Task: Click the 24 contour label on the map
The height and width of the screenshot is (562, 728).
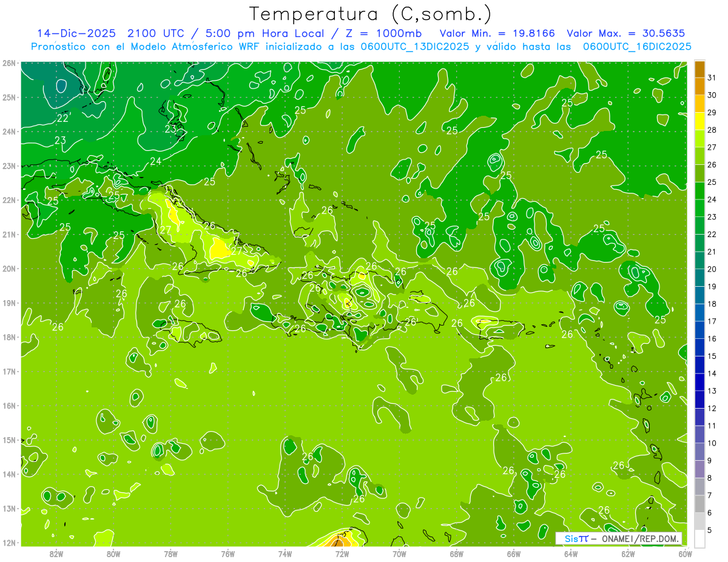Action: tap(156, 161)
